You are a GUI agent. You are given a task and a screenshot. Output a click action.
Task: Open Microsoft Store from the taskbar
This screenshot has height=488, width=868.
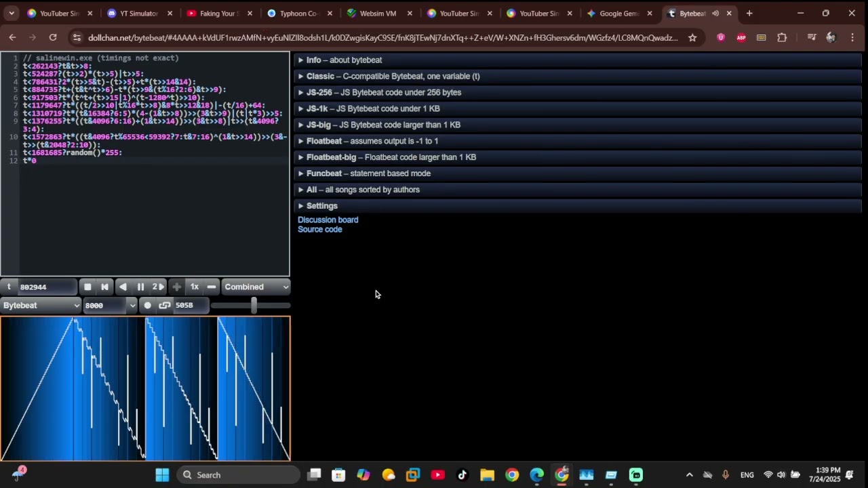pos(338,475)
